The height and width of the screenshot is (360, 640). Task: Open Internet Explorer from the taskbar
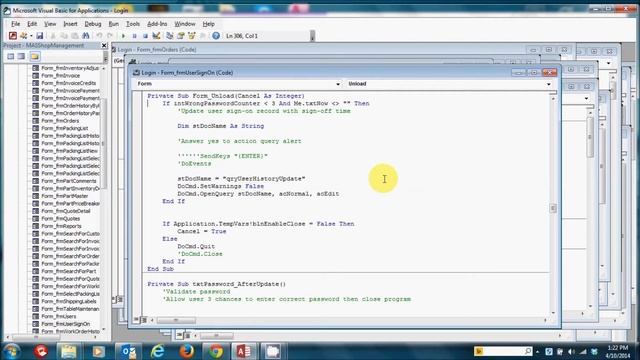158,351
